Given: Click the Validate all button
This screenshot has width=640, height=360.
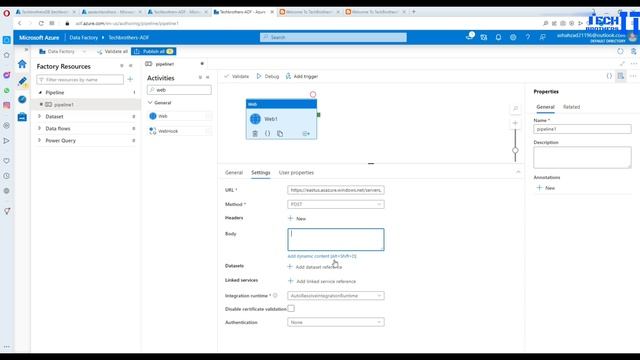Looking at the screenshot, I should coord(112,51).
